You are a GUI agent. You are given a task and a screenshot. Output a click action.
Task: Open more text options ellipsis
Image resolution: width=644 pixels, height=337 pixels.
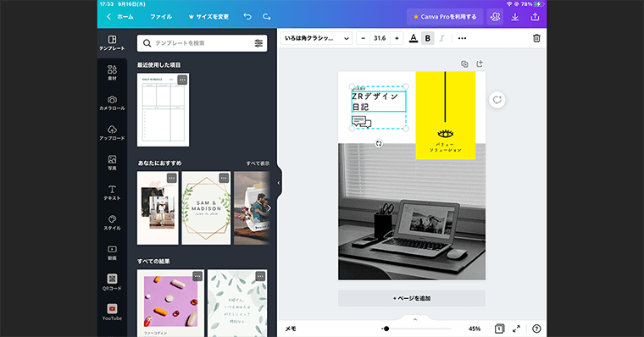pos(462,38)
